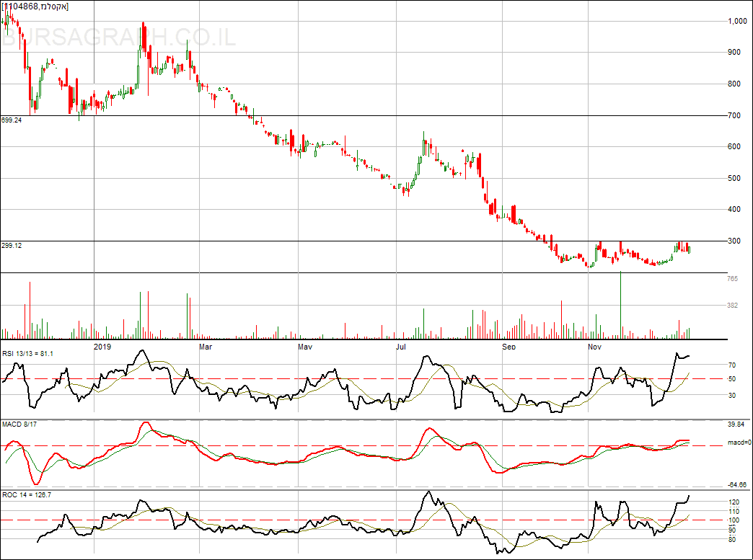The image size is (753, 560).
Task: Select the RSI 50 level label
Action: pyautogui.click(x=732, y=379)
